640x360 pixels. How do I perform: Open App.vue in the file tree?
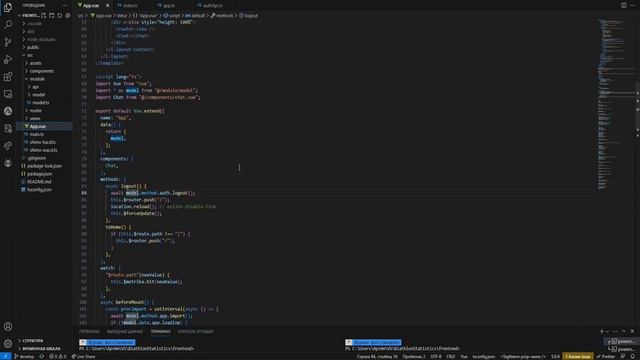coord(45,127)
